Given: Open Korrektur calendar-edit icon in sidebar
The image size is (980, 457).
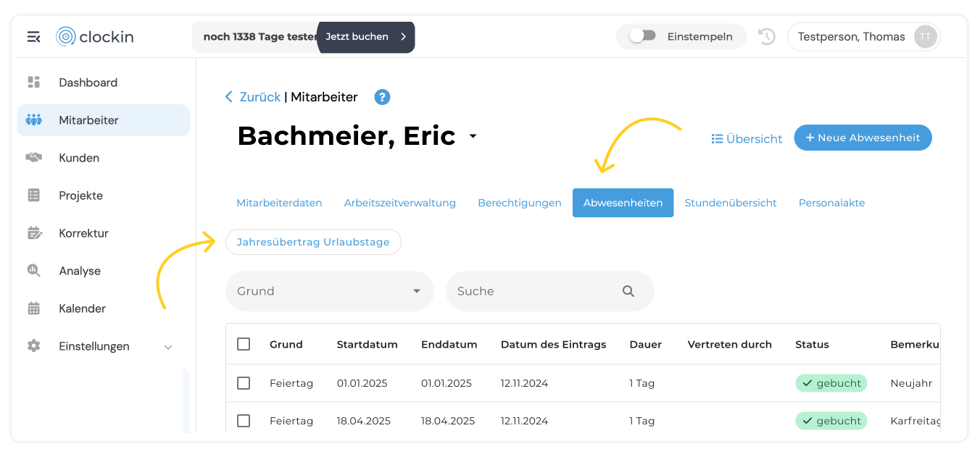Looking at the screenshot, I should coord(34,233).
